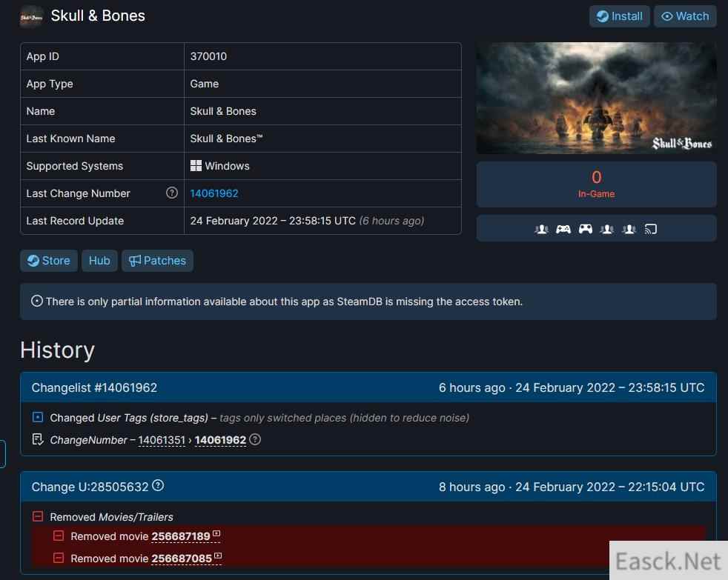Click the Windows supported system icon
The image size is (728, 580).
click(196, 166)
